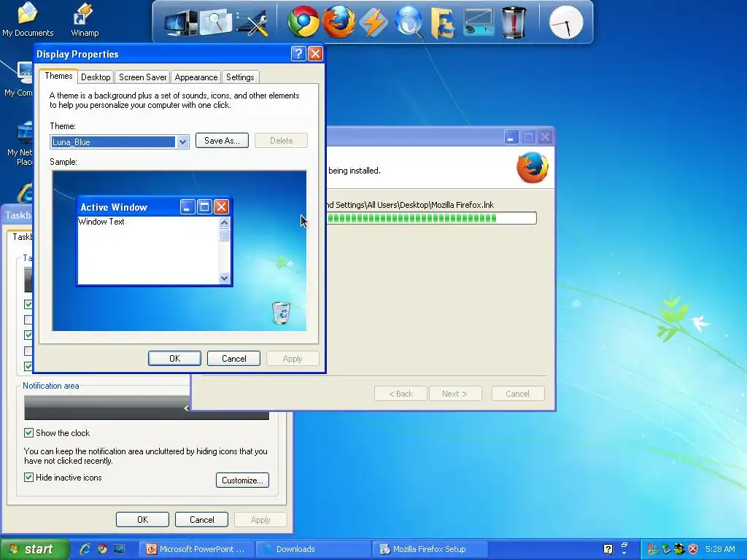Click OK in Display Properties

coord(175,359)
